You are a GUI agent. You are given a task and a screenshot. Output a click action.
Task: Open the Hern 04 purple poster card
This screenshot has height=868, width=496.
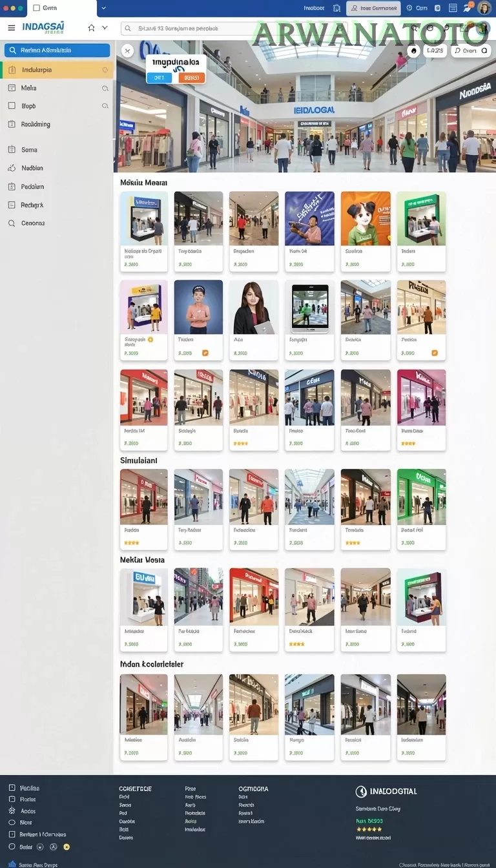(310, 231)
